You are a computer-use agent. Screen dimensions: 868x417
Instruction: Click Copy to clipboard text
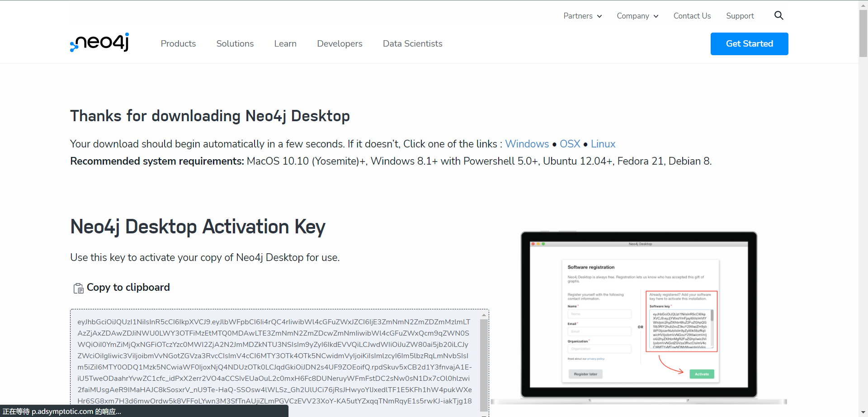pos(128,287)
